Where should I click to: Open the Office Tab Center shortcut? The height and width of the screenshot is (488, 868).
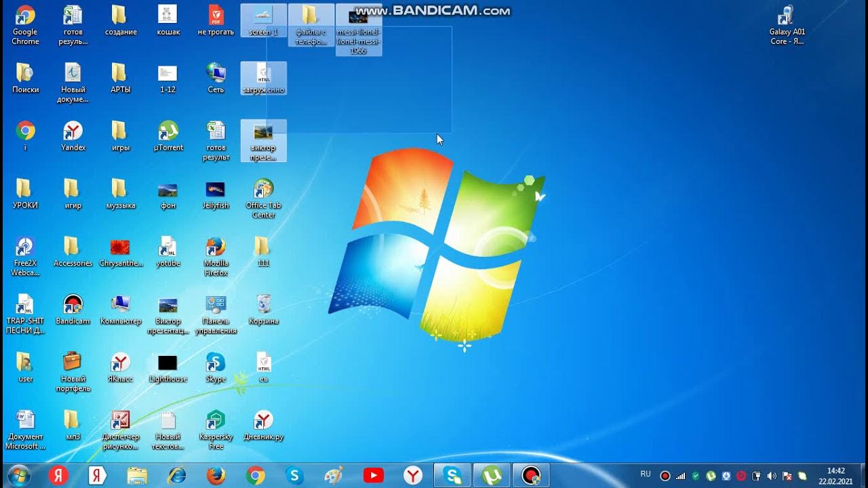click(264, 199)
